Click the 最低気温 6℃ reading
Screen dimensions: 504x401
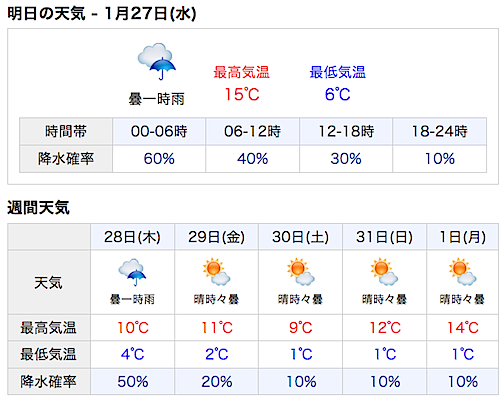tap(337, 94)
